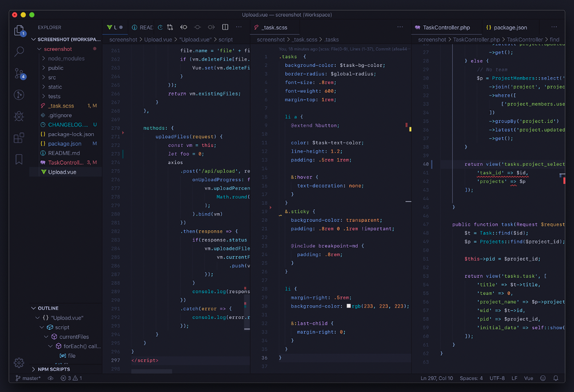Switch to the Upload.vue editor tab
Viewport: 574px width, 392px height.
pos(115,27)
